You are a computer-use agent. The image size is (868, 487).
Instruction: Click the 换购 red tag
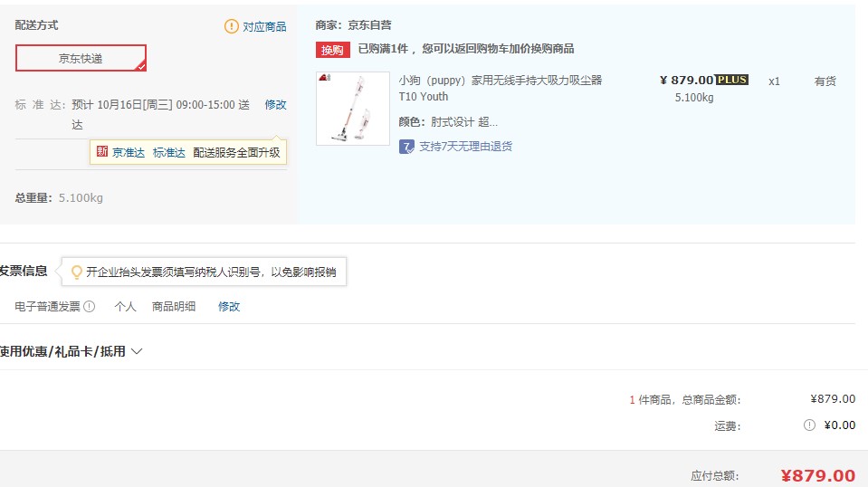333,50
